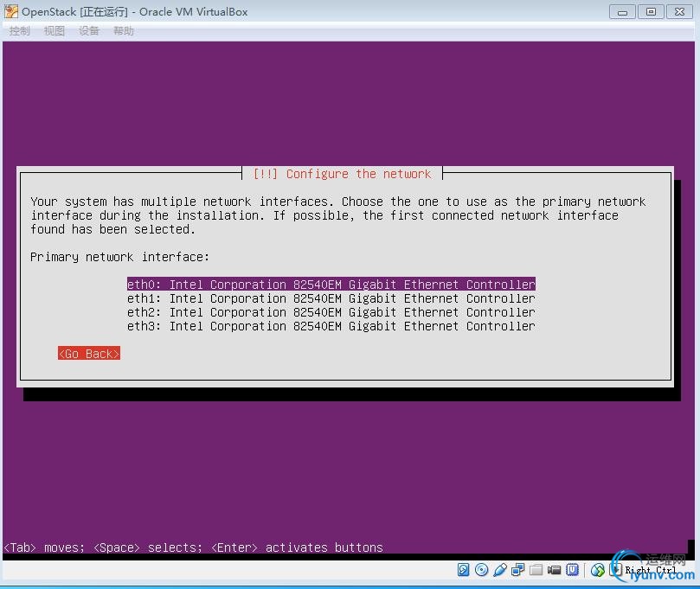Minimize the VirtualBox window
This screenshot has height=589, width=700.
point(622,11)
